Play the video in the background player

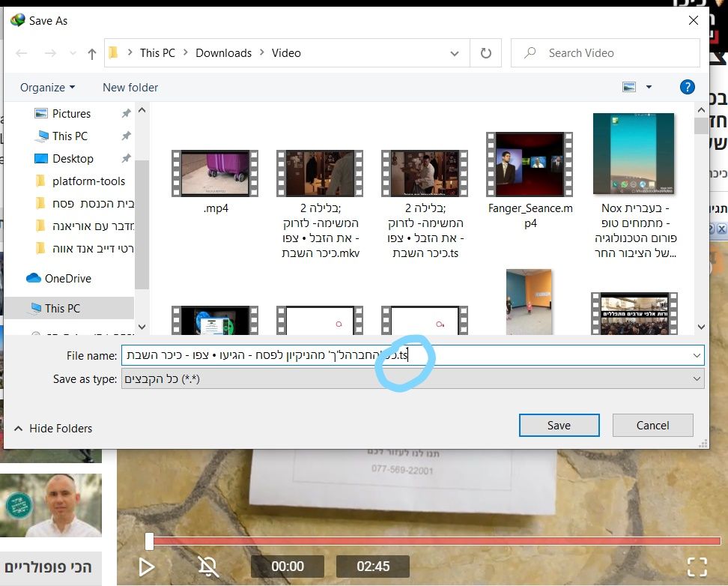tap(147, 567)
